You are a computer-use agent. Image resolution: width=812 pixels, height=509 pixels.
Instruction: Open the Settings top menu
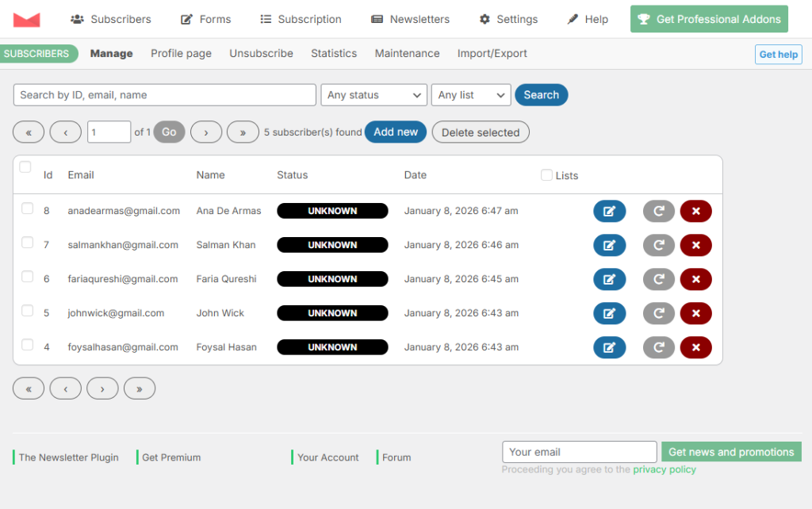508,20
